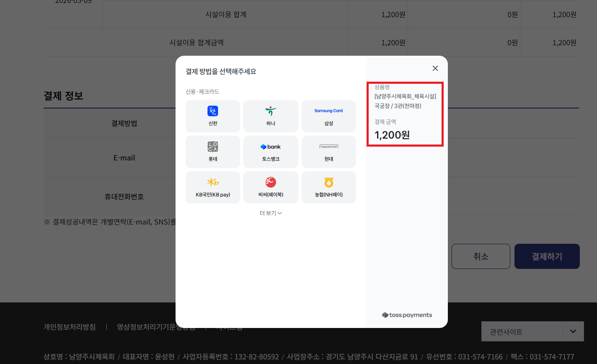Click the [남양주시체육회_체육시설] product line

(x=405, y=96)
